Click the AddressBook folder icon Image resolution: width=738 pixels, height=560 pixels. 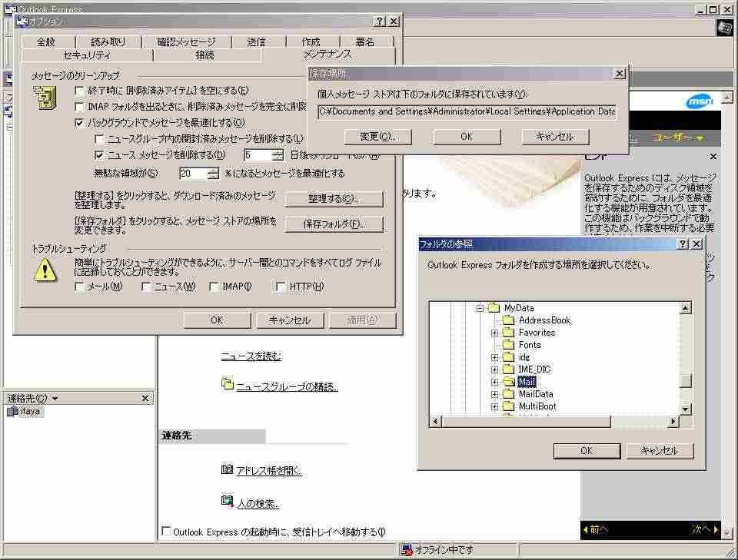tap(508, 320)
